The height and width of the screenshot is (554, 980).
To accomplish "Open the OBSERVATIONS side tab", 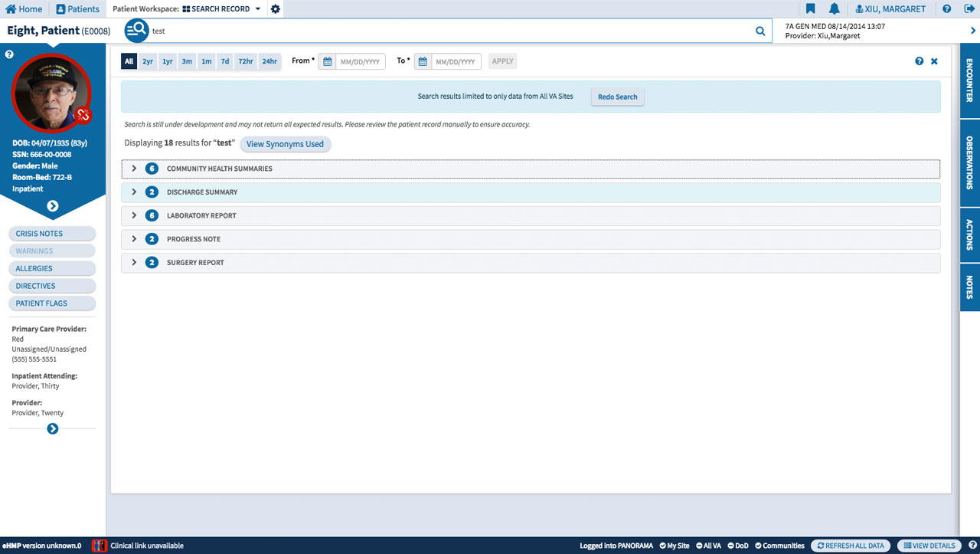I will click(x=970, y=162).
